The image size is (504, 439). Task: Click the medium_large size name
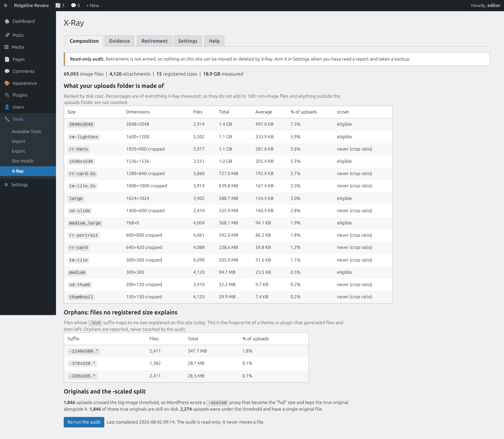click(85, 223)
